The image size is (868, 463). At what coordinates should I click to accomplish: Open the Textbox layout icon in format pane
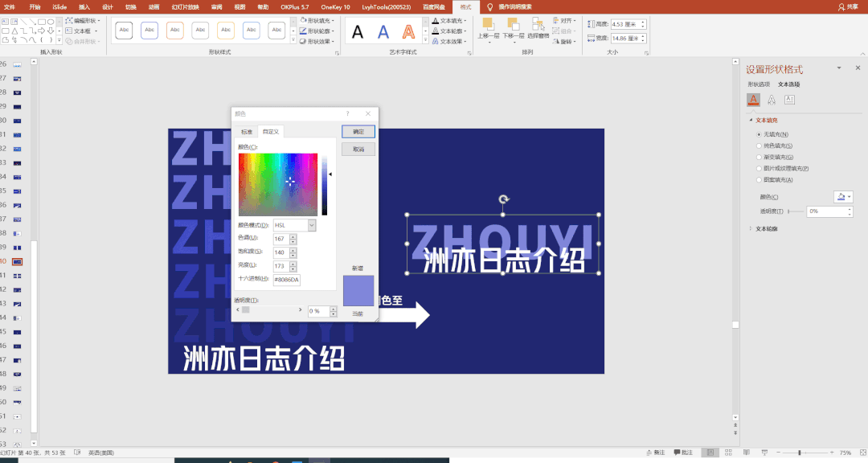789,100
